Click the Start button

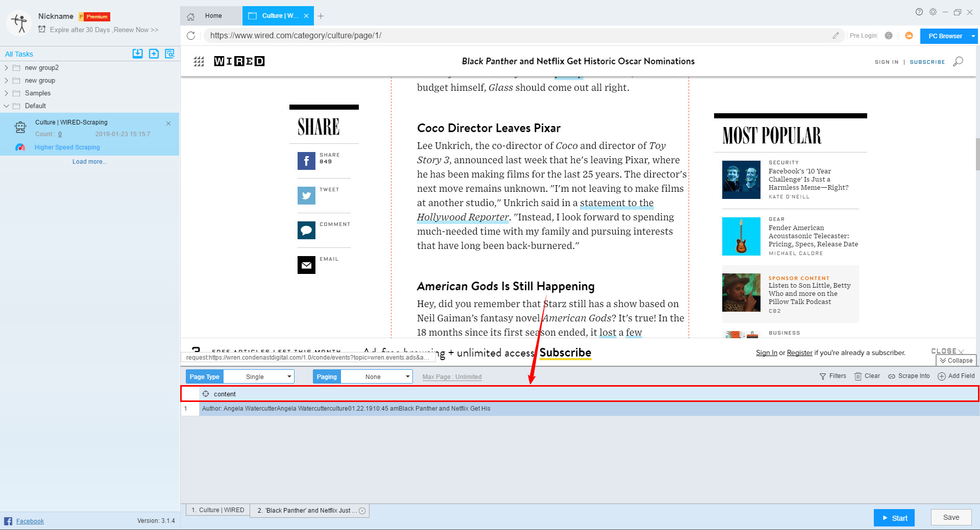894,518
